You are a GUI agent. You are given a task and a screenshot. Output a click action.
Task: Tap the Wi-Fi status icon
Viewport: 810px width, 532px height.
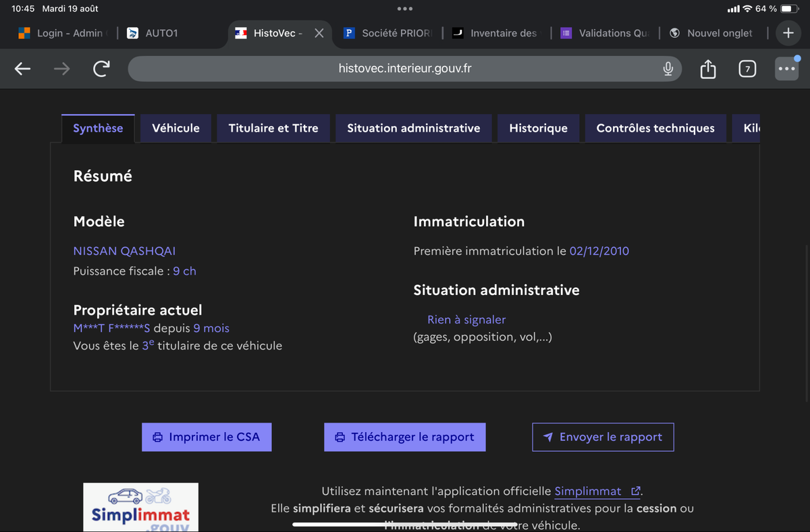747,9
